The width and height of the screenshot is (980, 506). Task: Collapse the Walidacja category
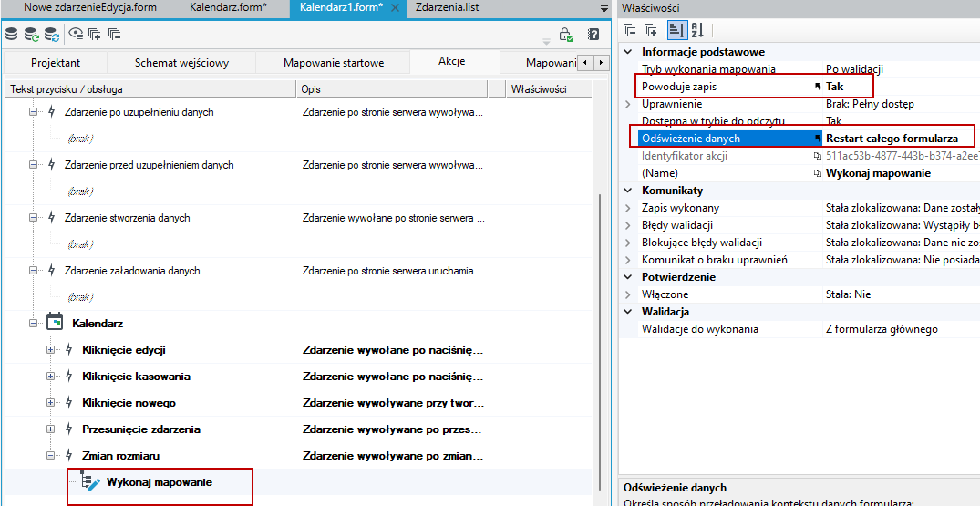click(x=627, y=312)
